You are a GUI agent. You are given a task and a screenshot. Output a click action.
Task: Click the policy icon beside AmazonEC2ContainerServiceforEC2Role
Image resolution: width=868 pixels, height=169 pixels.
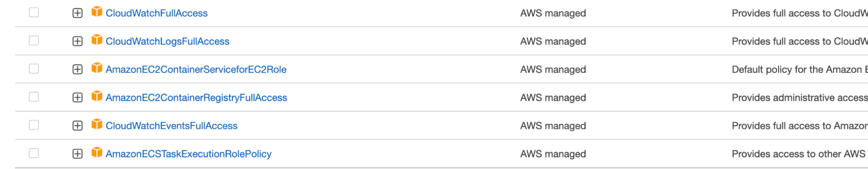tap(97, 68)
